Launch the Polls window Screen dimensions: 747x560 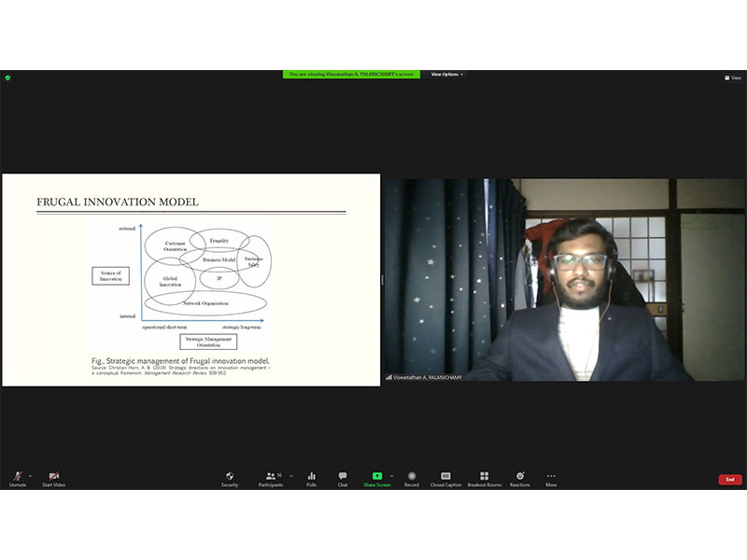coord(311,478)
